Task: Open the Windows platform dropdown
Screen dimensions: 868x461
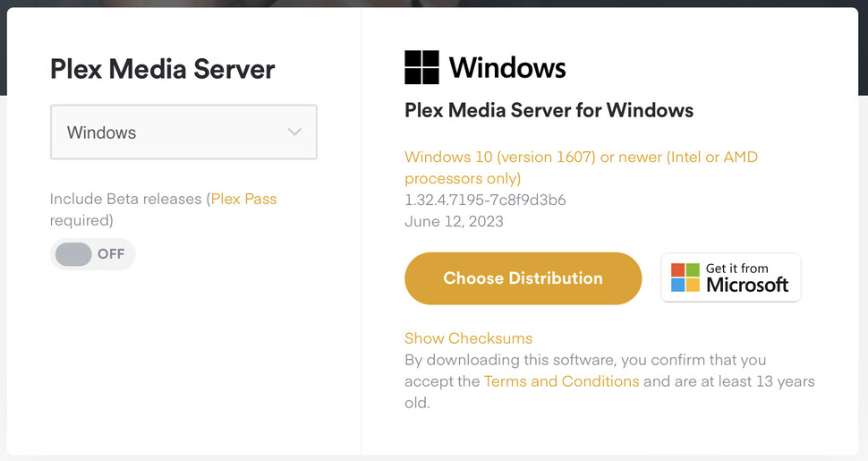Action: [183, 132]
